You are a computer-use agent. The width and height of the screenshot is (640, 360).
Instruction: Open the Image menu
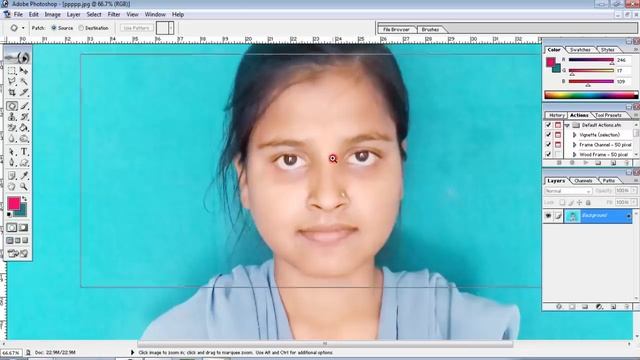point(52,14)
